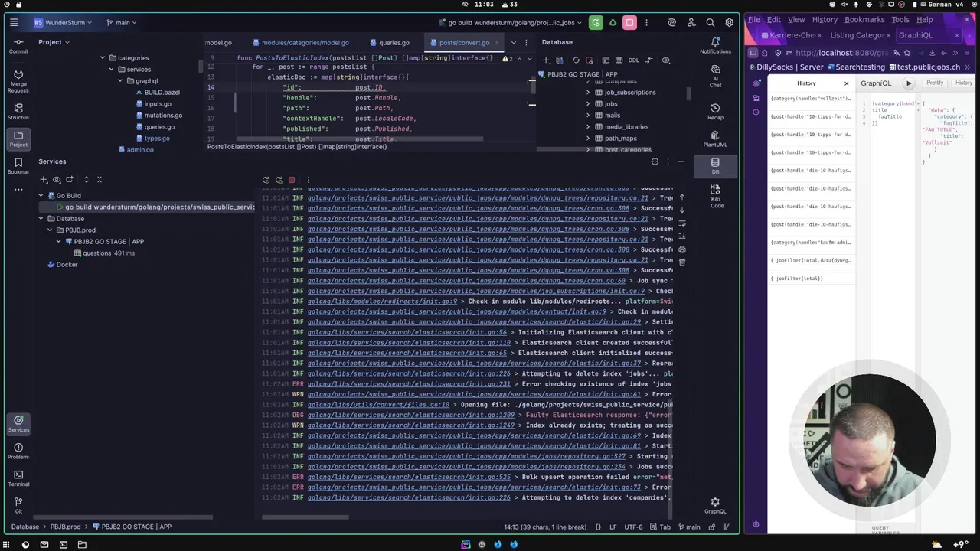This screenshot has height=551, width=980.
Task: Open the Problems tool window
Action: [18, 451]
